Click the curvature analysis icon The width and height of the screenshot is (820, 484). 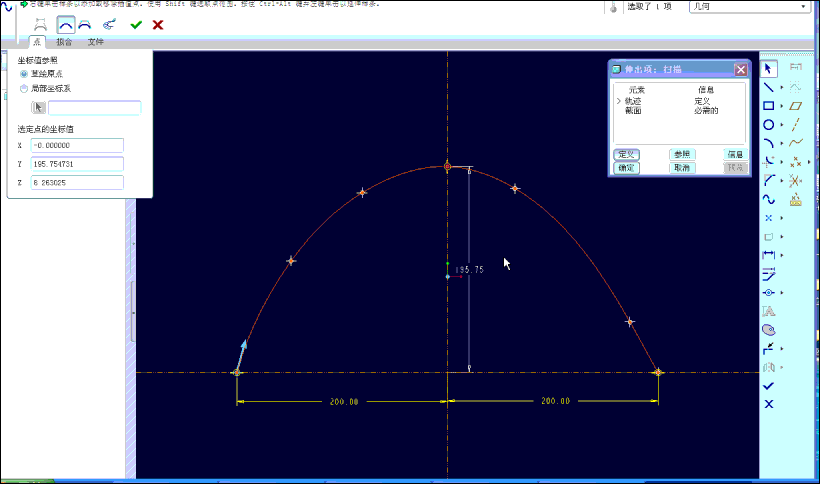pos(109,25)
